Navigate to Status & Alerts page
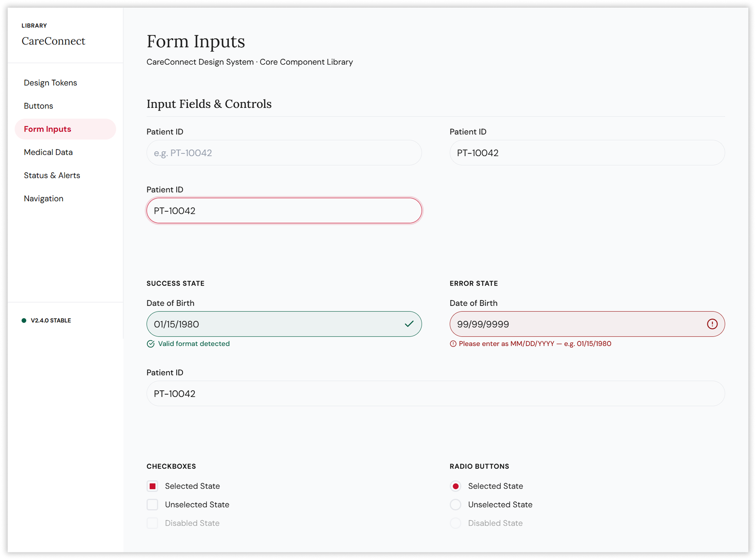This screenshot has height=560, width=756. click(x=52, y=175)
